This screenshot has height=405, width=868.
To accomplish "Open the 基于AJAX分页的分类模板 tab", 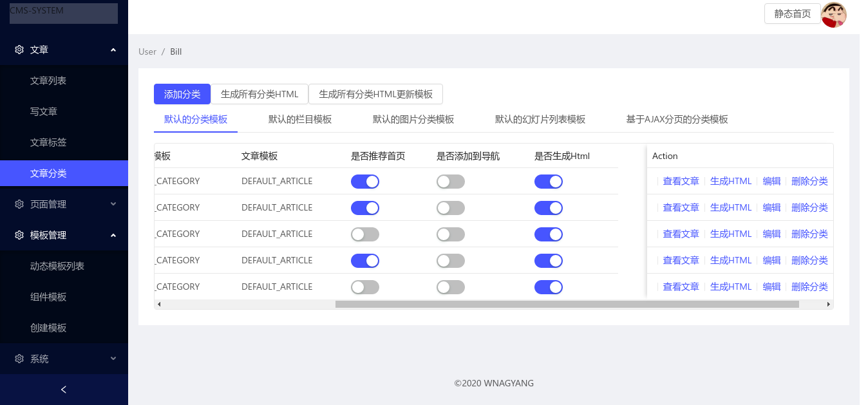I will tap(677, 119).
